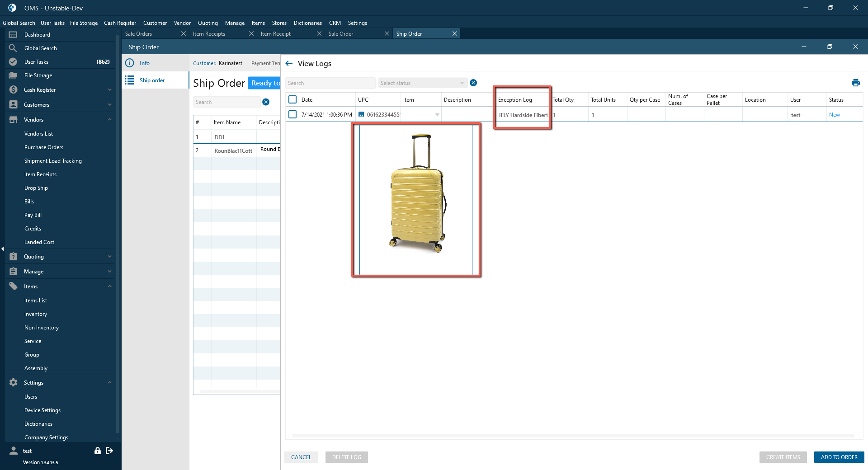Image resolution: width=868 pixels, height=470 pixels.
Task: Open the Select status dropdown
Action: pyautogui.click(x=422, y=83)
